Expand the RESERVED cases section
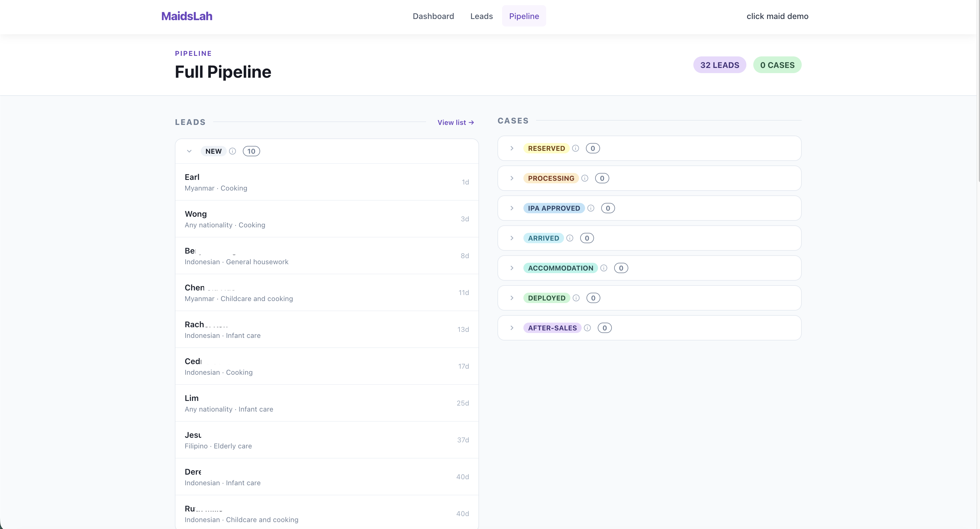The image size is (980, 529). 512,148
